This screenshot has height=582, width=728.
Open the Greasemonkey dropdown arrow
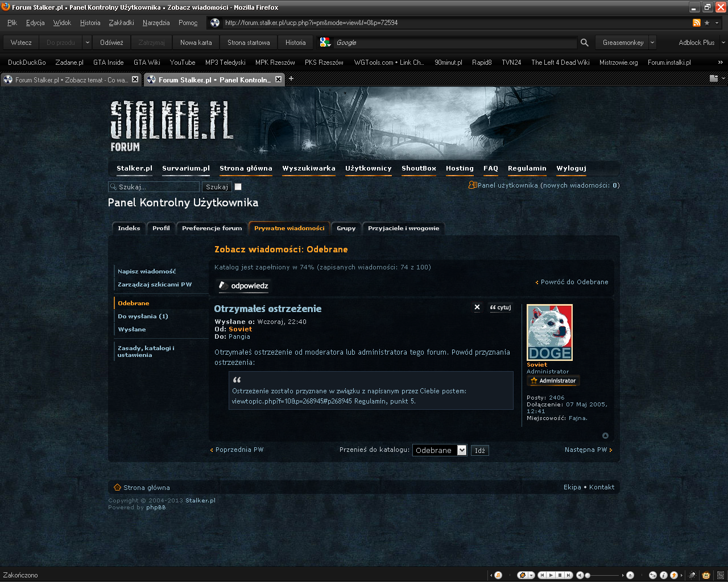tap(652, 43)
